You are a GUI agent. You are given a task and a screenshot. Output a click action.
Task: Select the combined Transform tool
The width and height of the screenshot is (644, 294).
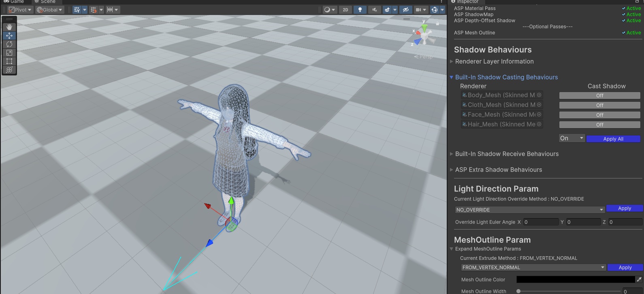tap(9, 70)
